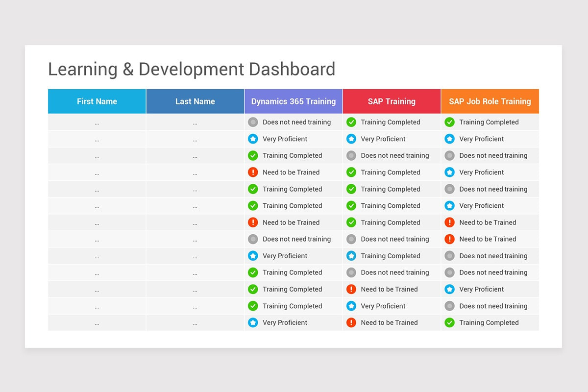
Task: Click Very Proficient text in second SAP Training row
Action: (383, 139)
